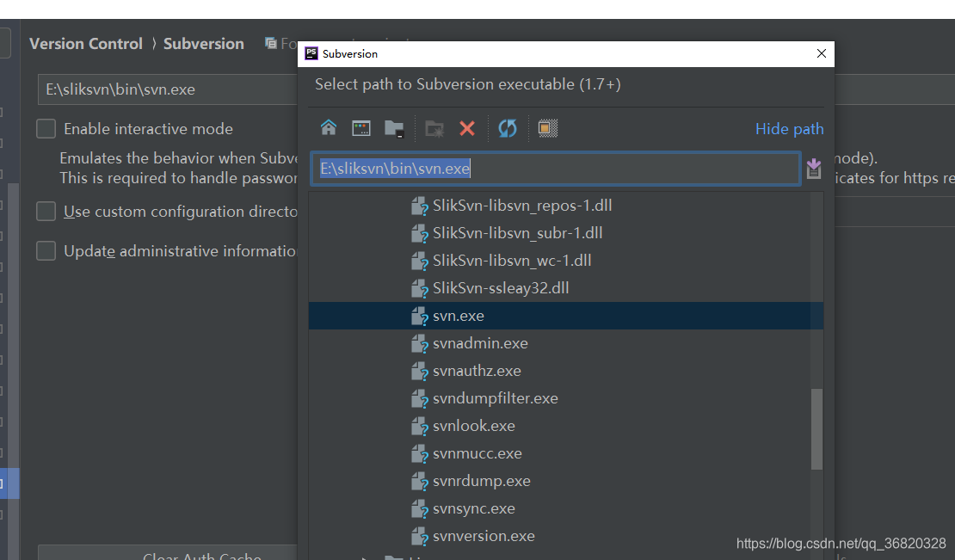
Task: Open path history arrow beside path field
Action: [x=814, y=169]
